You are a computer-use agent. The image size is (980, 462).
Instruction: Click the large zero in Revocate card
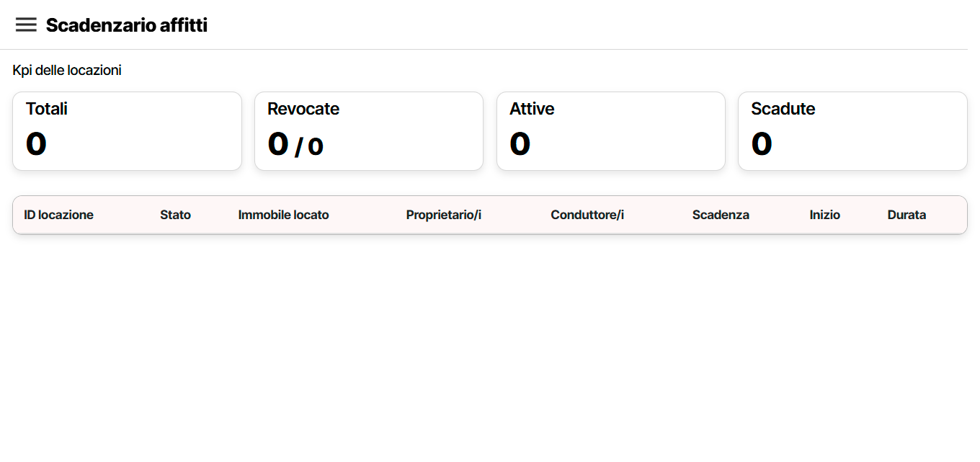278,143
